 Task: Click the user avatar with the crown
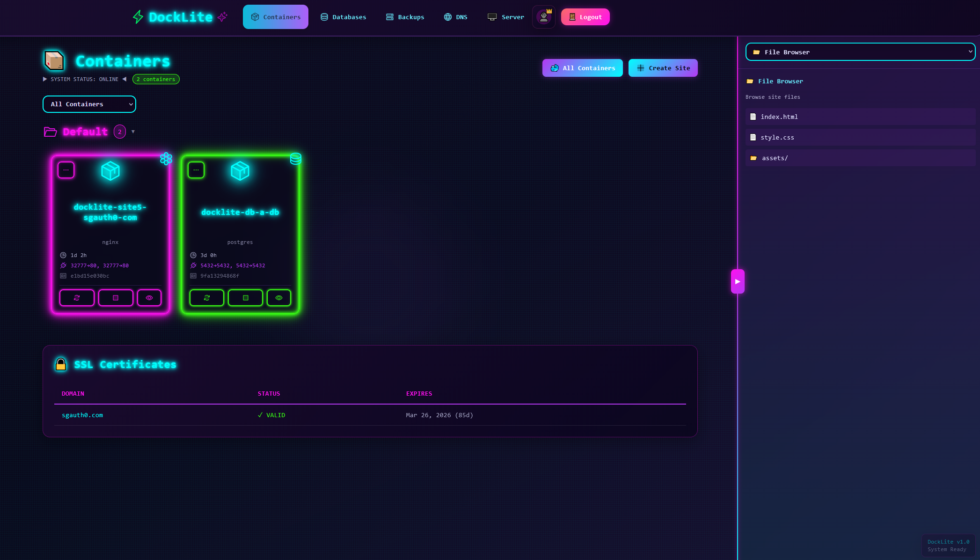(x=543, y=17)
